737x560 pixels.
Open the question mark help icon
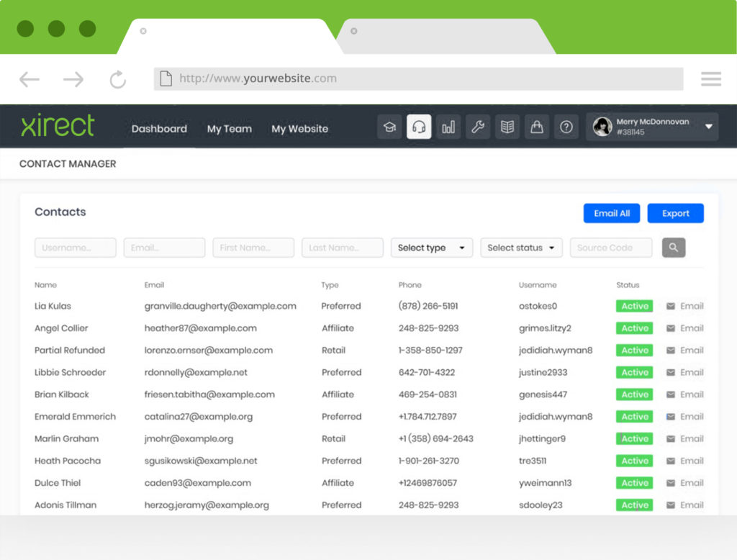tap(566, 127)
